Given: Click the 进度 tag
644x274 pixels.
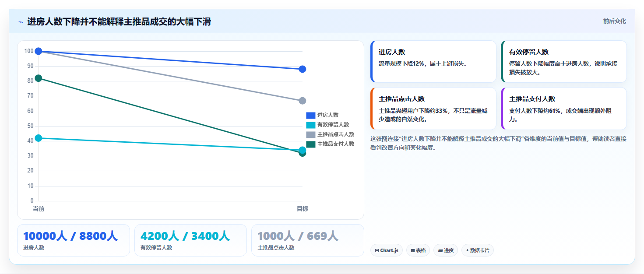Looking at the screenshot, I should (446, 250).
